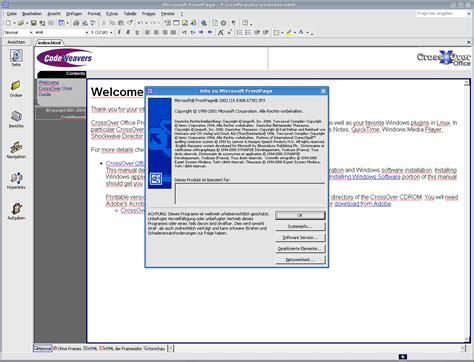Expand the Open file dropdown arrow

(27, 23)
